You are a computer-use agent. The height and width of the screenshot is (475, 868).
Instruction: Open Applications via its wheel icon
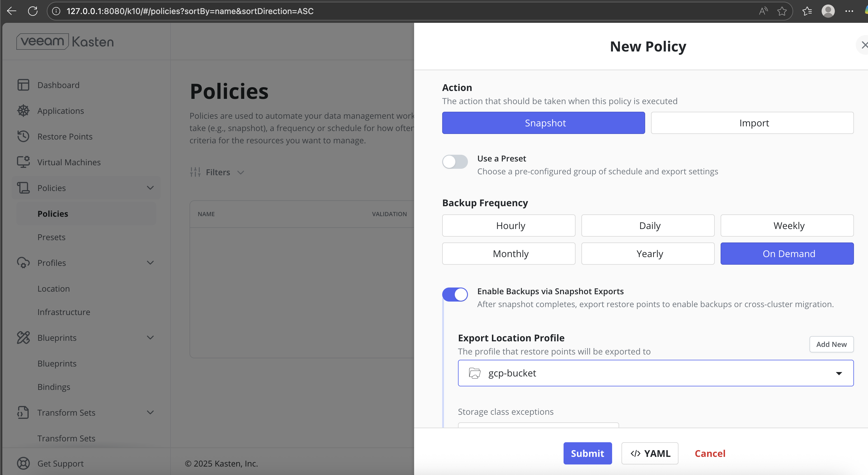pos(23,111)
